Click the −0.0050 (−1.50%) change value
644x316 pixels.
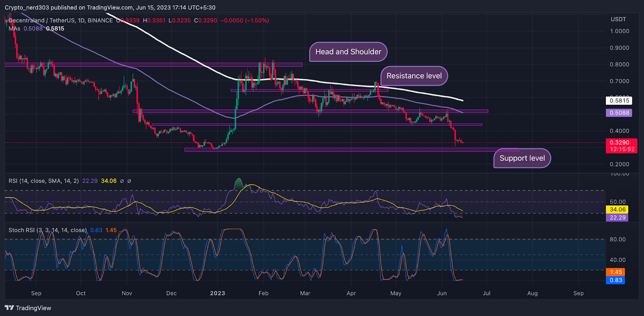point(245,20)
